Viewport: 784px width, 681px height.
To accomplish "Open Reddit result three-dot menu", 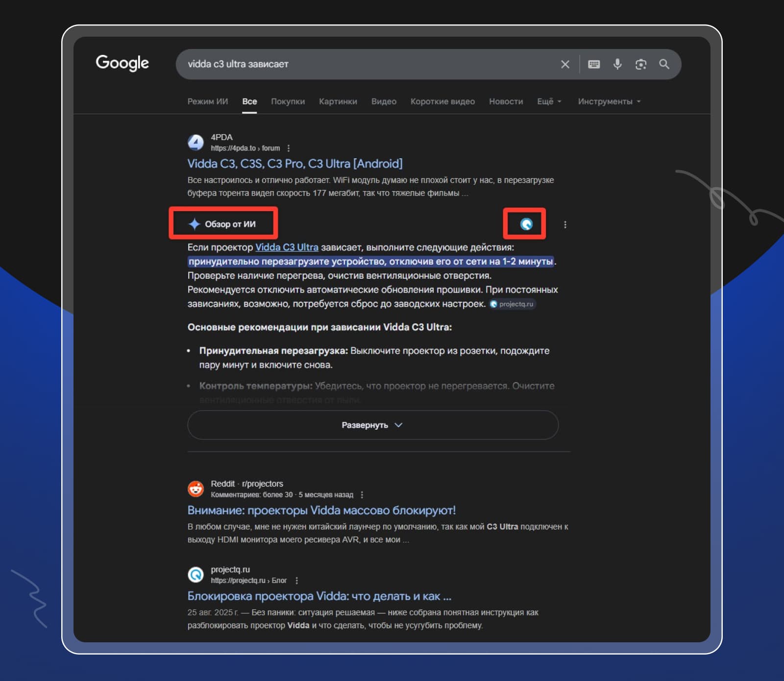I will pyautogui.click(x=362, y=495).
